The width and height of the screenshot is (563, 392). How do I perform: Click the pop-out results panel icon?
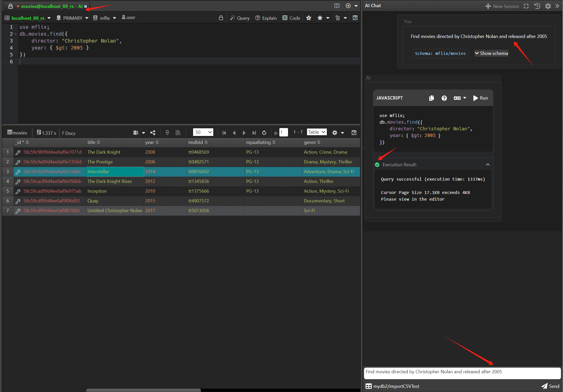(x=354, y=133)
